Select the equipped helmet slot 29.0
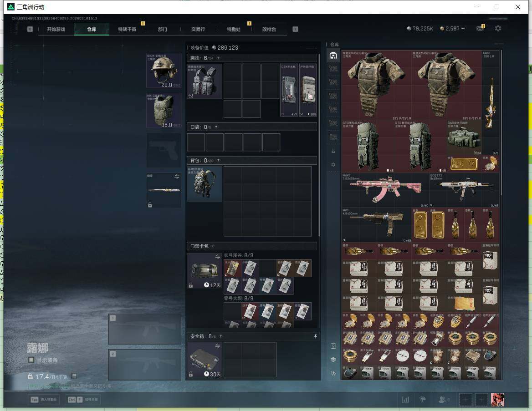Screen dimensions: 532x411 pyautogui.click(x=164, y=71)
